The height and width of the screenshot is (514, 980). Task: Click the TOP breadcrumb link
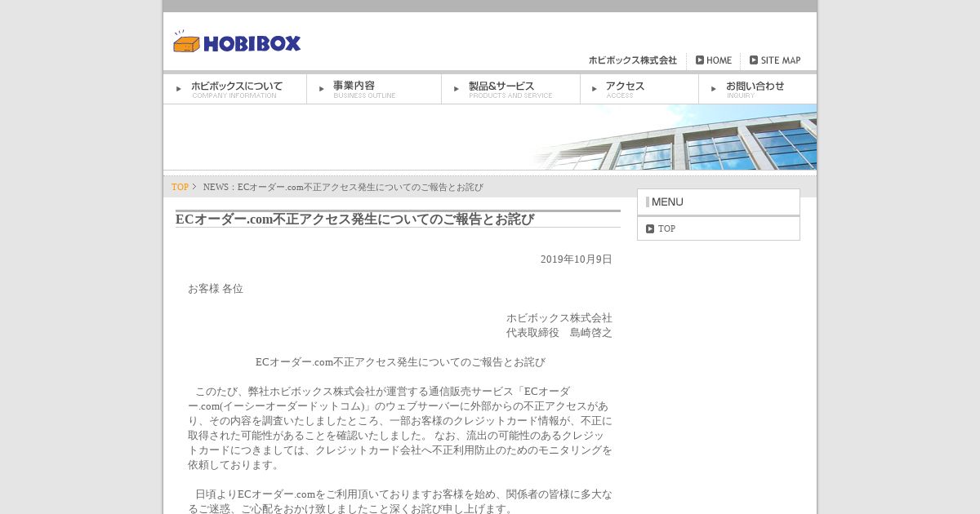click(180, 187)
